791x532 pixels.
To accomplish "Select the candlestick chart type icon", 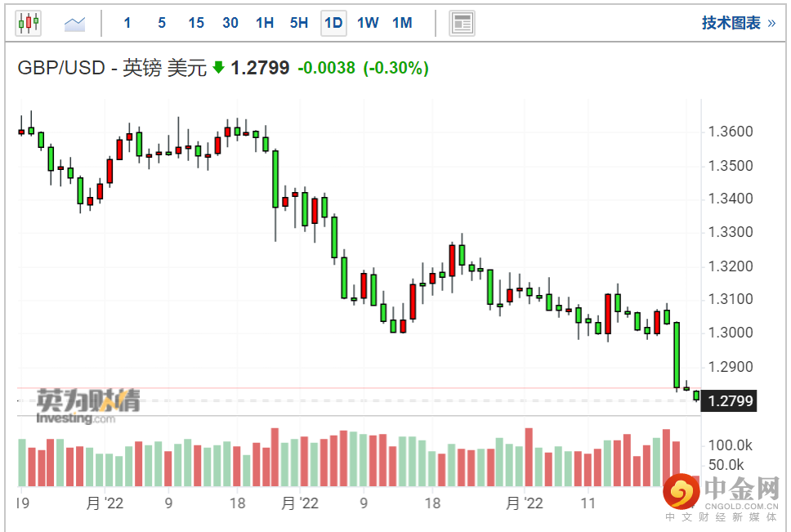I will pyautogui.click(x=28, y=23).
